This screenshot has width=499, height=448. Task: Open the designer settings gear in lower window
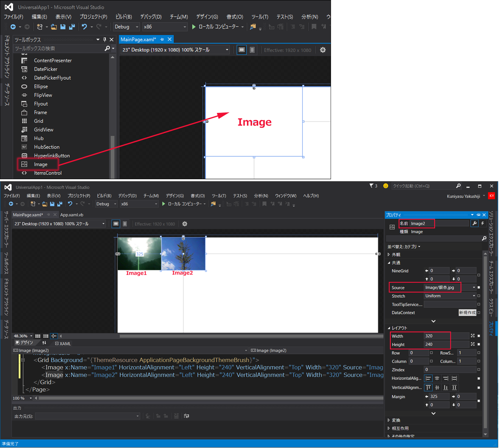(x=185, y=224)
